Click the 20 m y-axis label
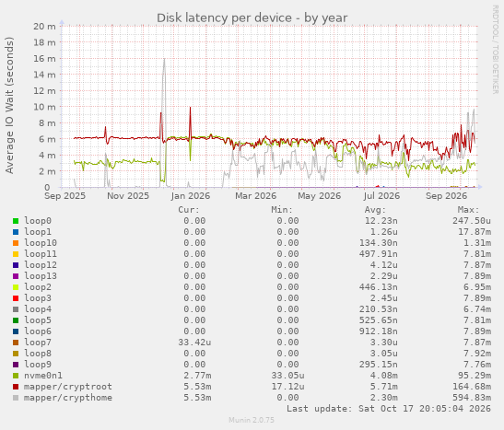Viewport: 504px width, 430px height. pyautogui.click(x=44, y=27)
